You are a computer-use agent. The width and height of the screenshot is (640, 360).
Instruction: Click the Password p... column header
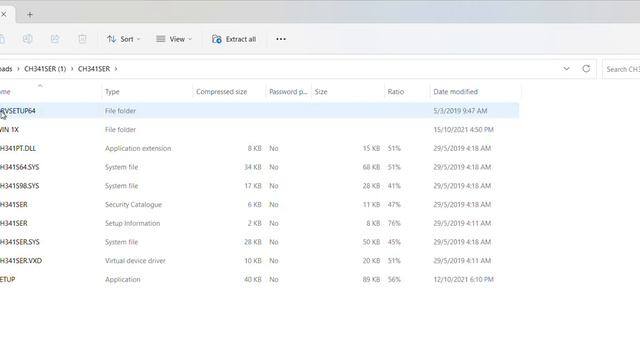288,91
